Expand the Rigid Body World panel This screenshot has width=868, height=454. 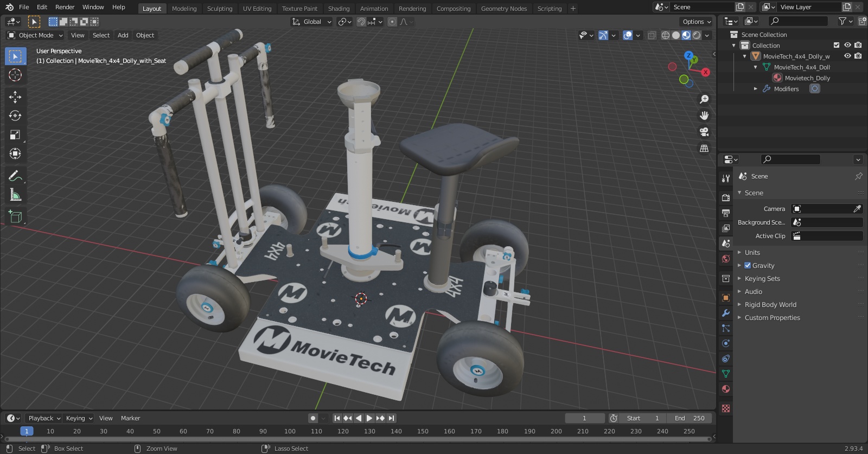(x=770, y=304)
